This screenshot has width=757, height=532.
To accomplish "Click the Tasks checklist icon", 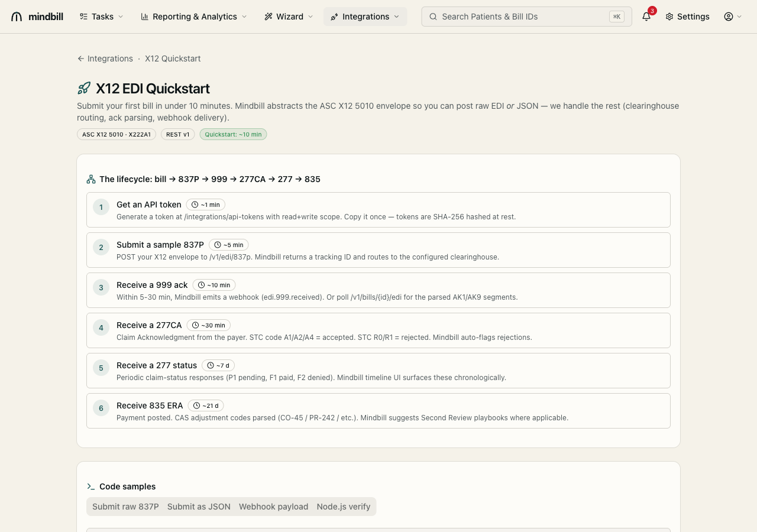I will (84, 17).
